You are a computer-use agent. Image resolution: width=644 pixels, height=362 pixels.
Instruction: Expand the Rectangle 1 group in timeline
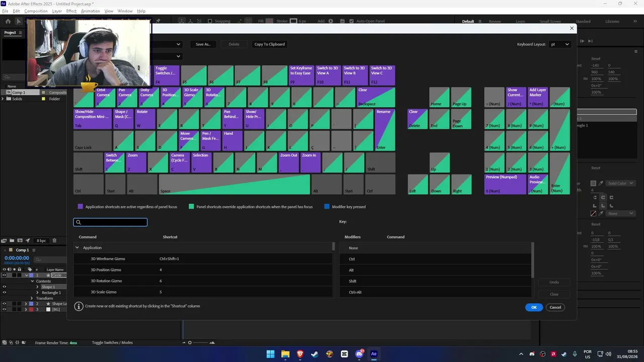(x=37, y=293)
